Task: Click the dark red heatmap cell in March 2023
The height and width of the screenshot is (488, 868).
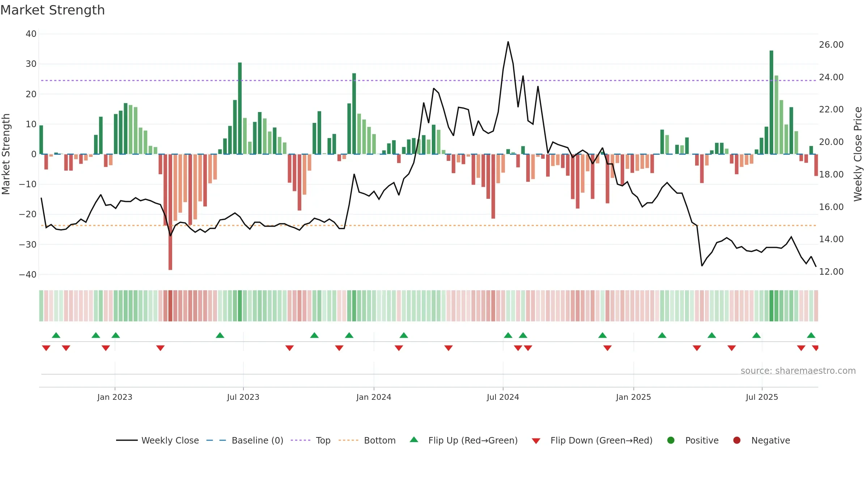Action: pos(170,305)
